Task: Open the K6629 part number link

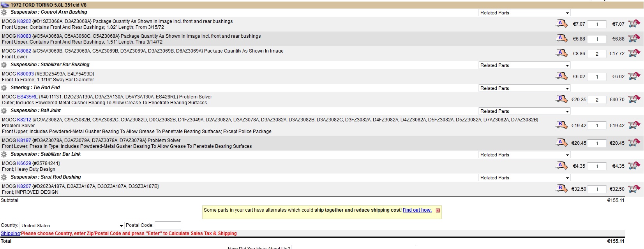Action: tap(24, 163)
